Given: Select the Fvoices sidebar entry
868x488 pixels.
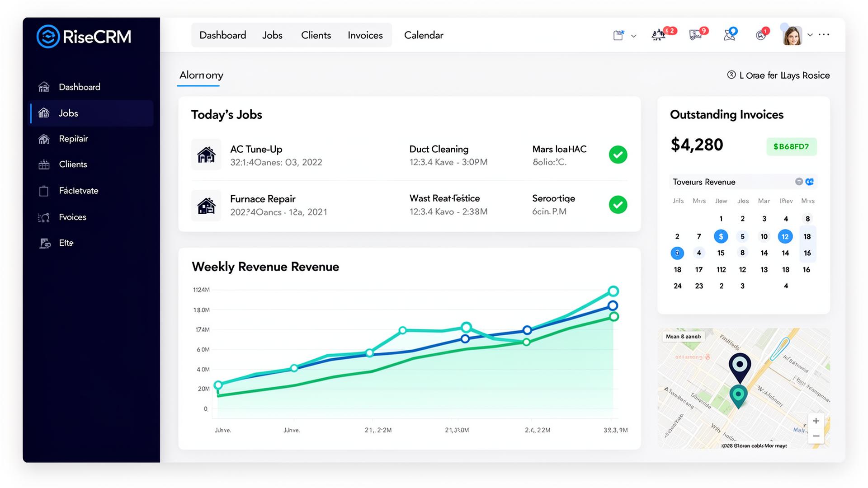Looking at the screenshot, I should click(x=72, y=217).
